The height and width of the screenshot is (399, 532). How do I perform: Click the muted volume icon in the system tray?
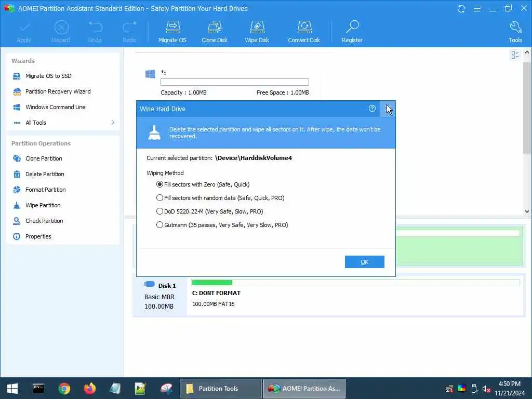(x=486, y=389)
